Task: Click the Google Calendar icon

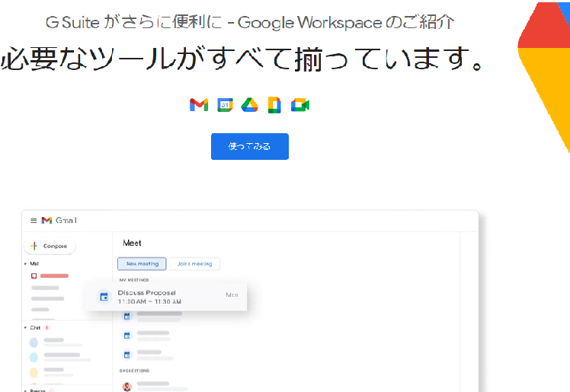Action: point(225,105)
